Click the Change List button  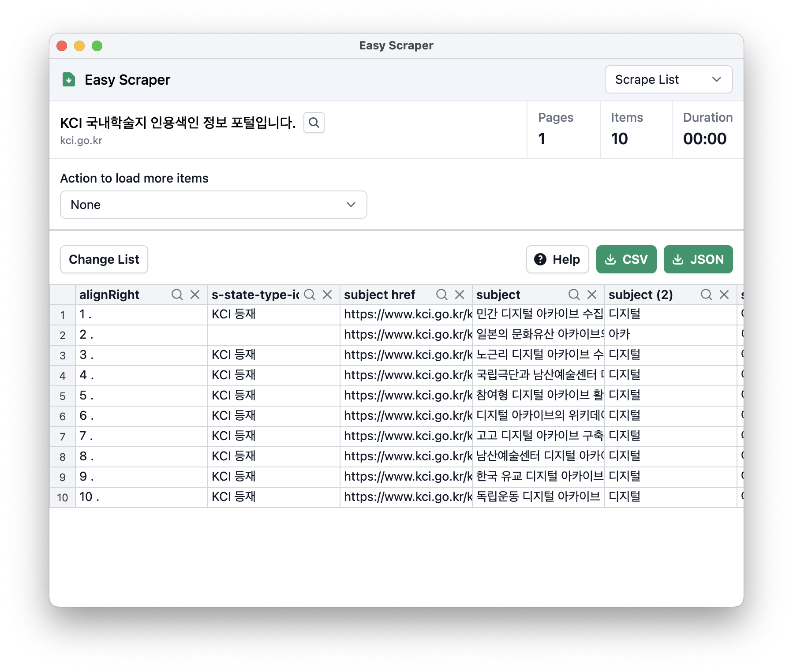[104, 259]
